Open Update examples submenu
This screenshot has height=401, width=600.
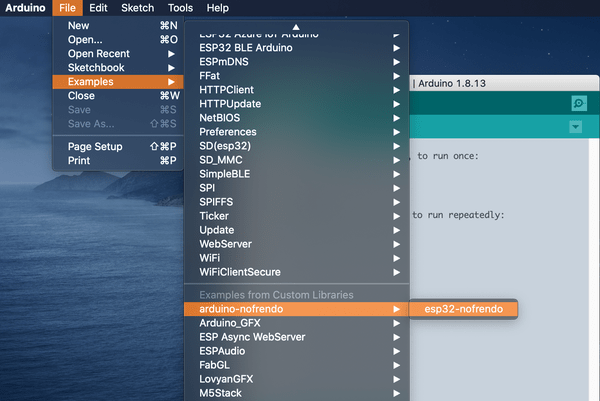297,230
